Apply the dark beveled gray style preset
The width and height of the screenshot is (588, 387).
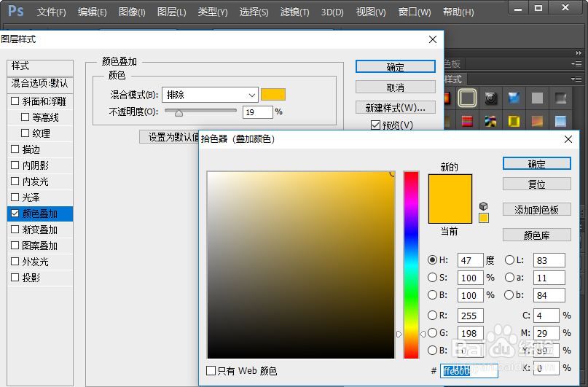[x=560, y=98]
